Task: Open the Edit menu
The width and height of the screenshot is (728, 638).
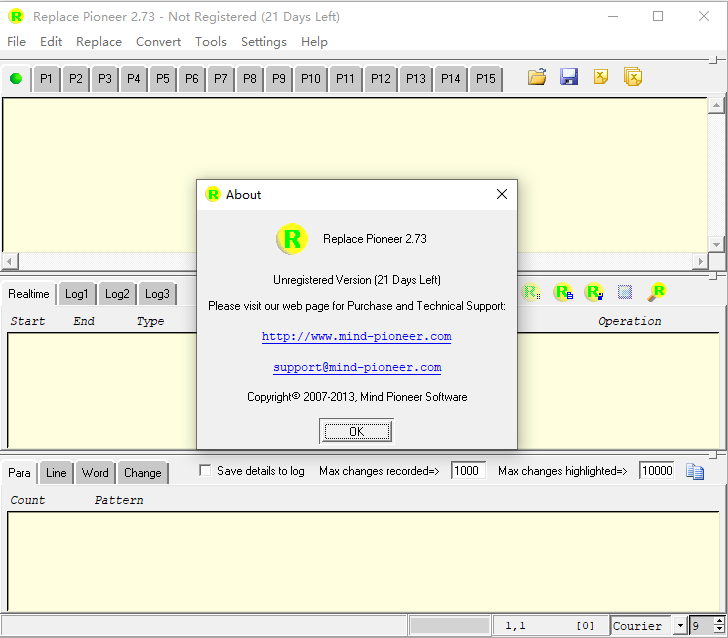Action: (x=51, y=42)
